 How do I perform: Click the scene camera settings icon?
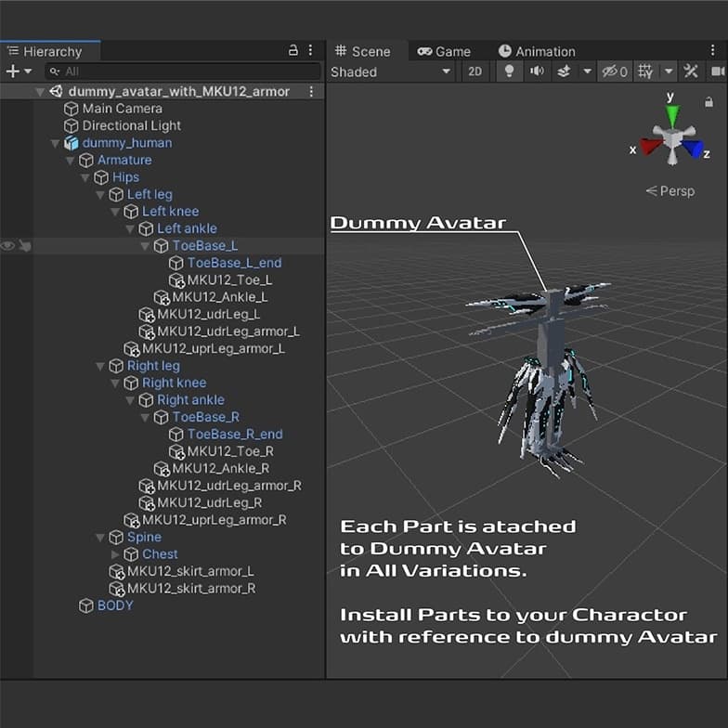717,71
